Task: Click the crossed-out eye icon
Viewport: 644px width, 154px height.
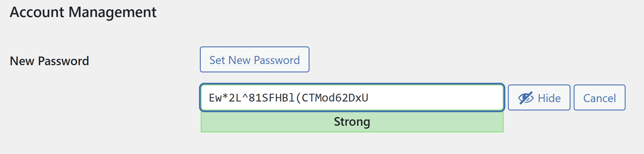Action: click(526, 98)
